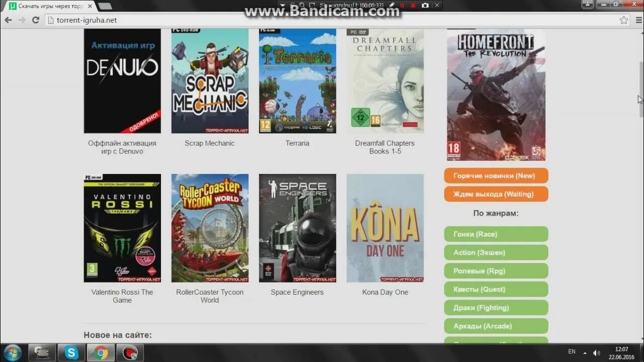Reload the page with the refresh icon
Screen dimensions: 644x362
[35, 20]
